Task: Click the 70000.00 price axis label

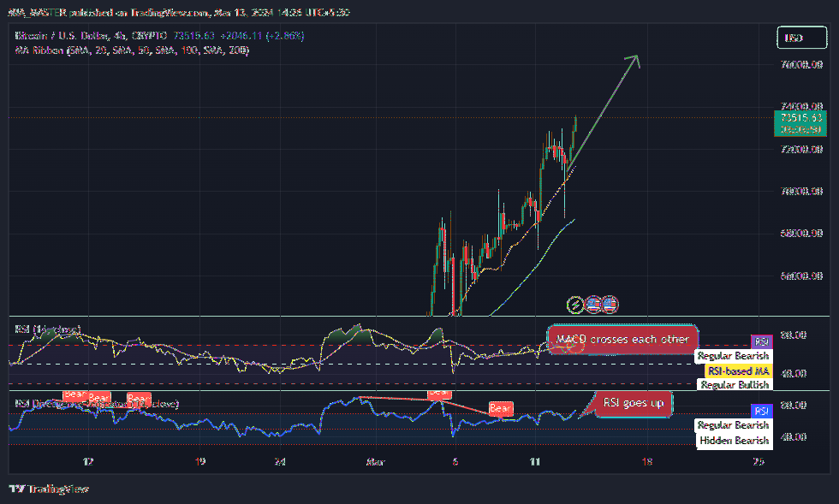Action: coord(801,191)
